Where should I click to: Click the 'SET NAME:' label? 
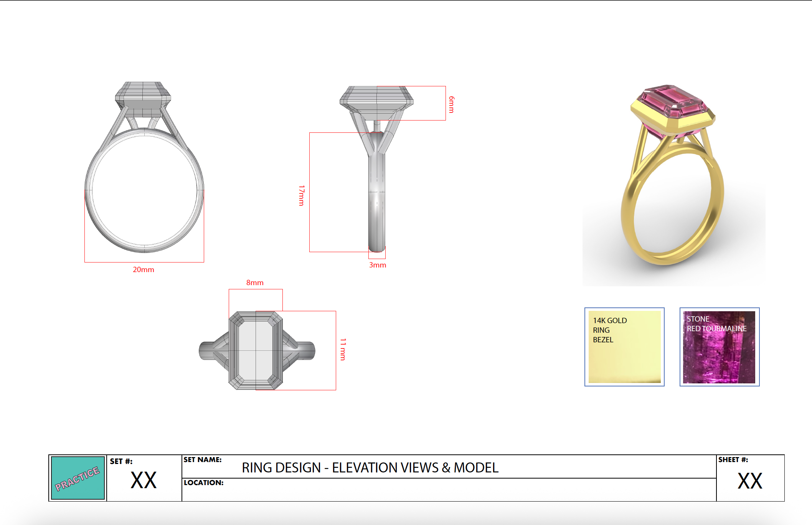coord(203,460)
